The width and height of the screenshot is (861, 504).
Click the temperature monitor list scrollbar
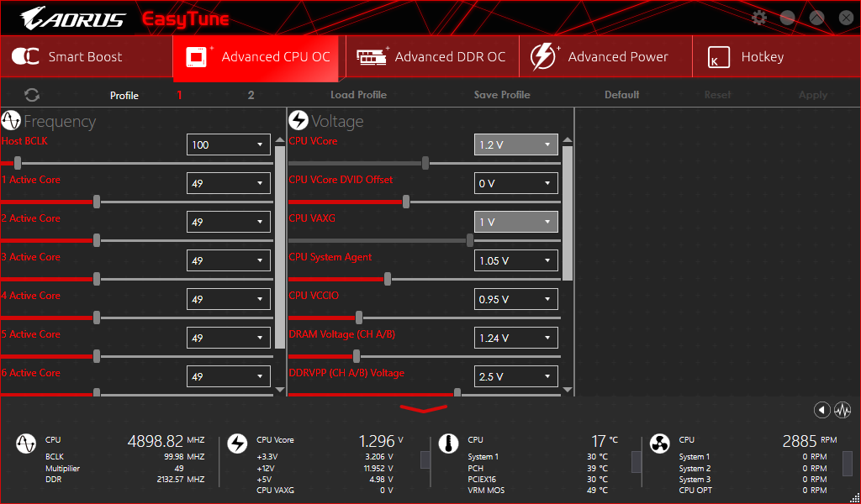tap(637, 462)
